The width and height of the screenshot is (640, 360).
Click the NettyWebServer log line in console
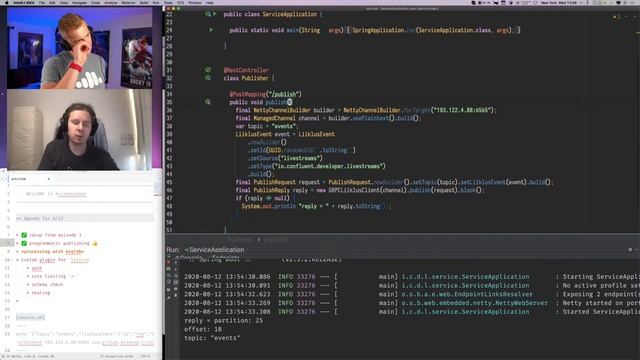click(x=411, y=303)
